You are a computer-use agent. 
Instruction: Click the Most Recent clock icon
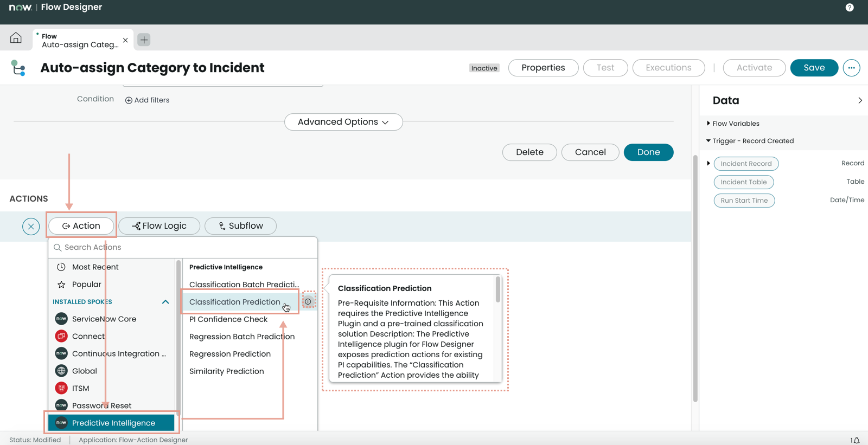[x=61, y=267]
